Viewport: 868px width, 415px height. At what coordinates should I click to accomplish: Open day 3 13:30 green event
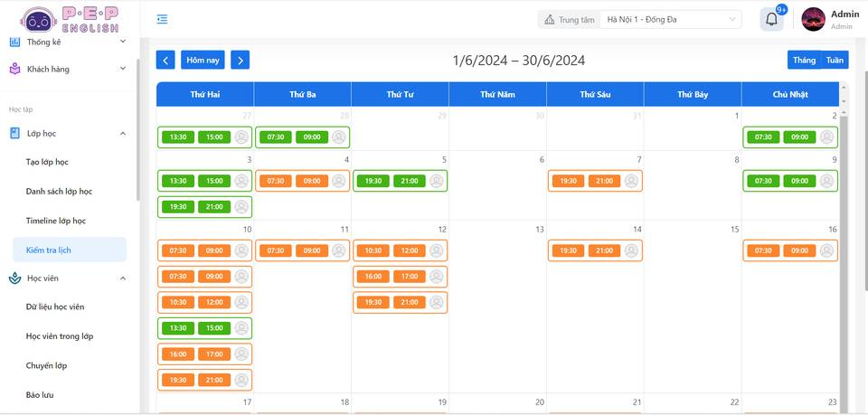tap(205, 181)
